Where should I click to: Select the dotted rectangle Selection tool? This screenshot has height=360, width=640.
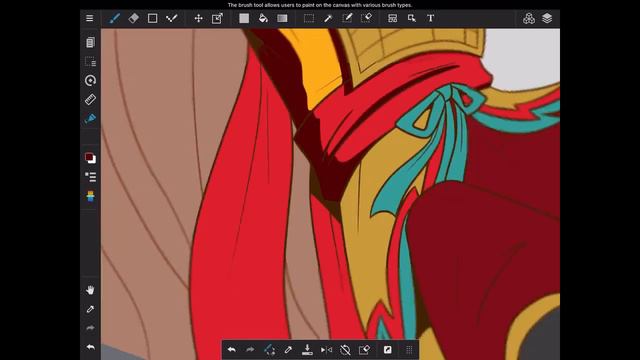(x=309, y=18)
